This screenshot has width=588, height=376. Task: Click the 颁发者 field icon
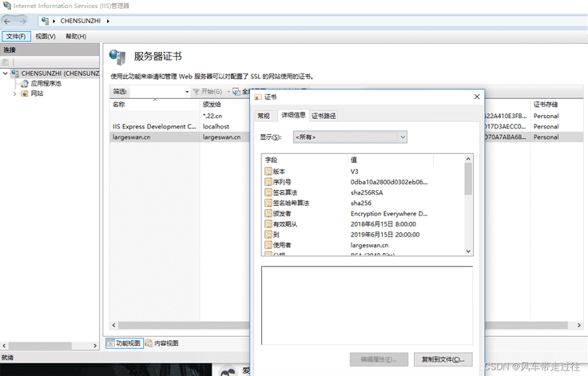tap(268, 213)
